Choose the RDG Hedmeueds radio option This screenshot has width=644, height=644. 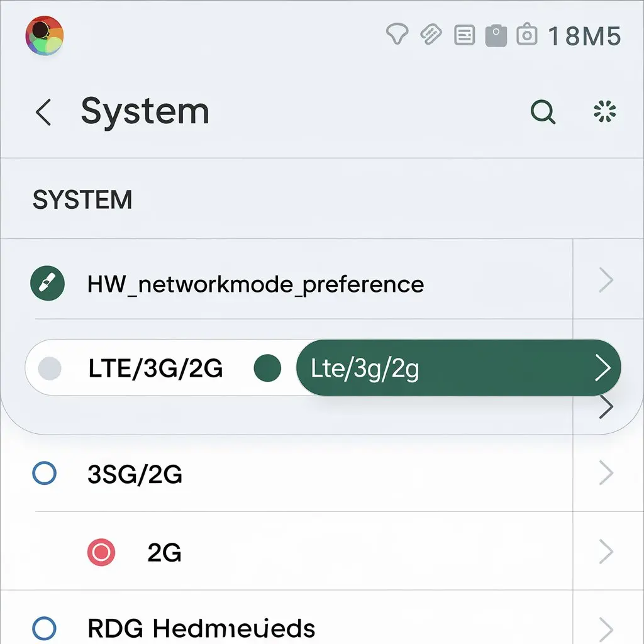44,628
